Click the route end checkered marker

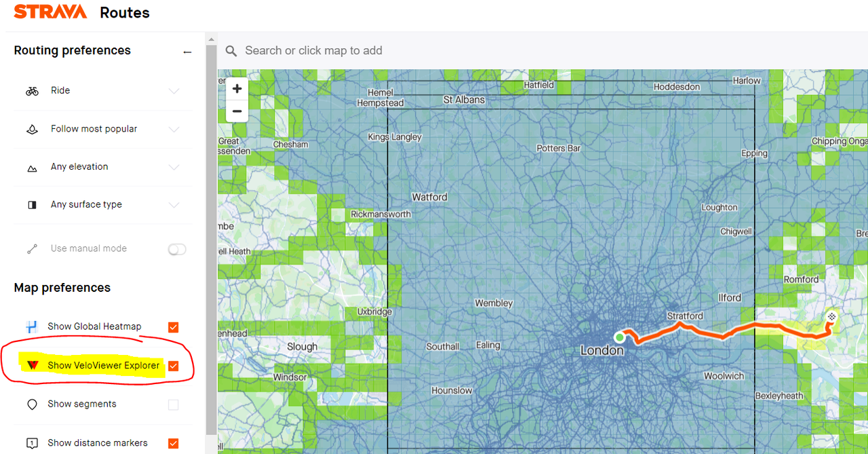click(831, 316)
